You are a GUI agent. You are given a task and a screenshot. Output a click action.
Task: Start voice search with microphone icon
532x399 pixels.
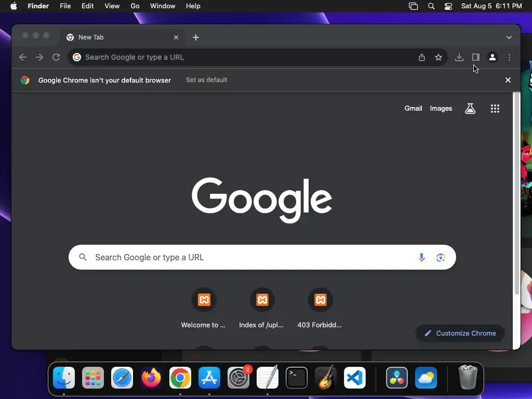pyautogui.click(x=421, y=258)
